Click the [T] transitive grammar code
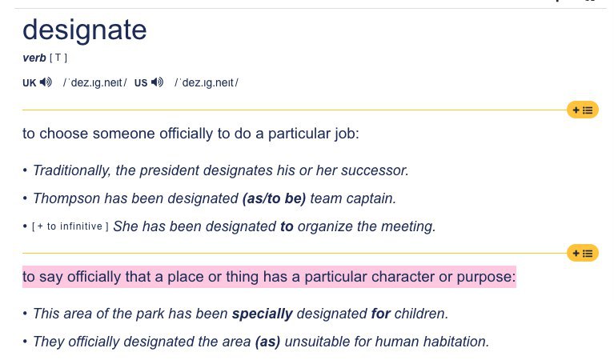614x364 pixels. [x=58, y=58]
